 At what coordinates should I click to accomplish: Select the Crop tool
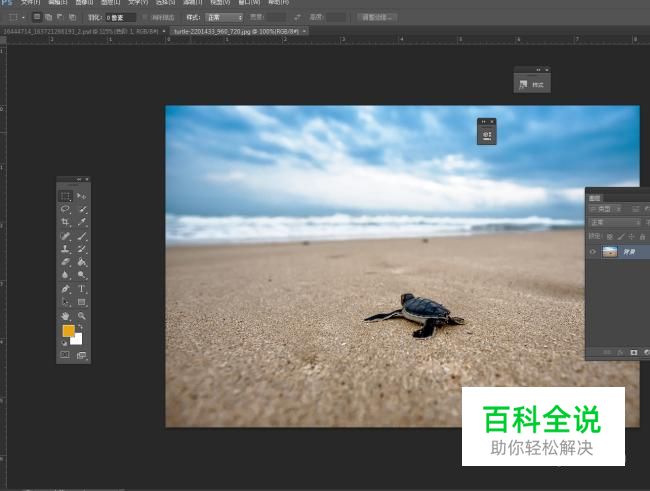click(x=66, y=222)
